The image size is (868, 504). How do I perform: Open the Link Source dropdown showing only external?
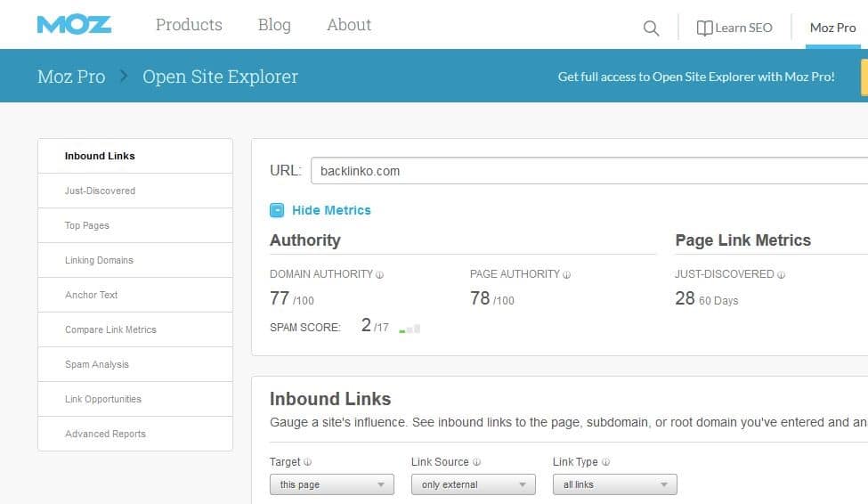pos(474,484)
